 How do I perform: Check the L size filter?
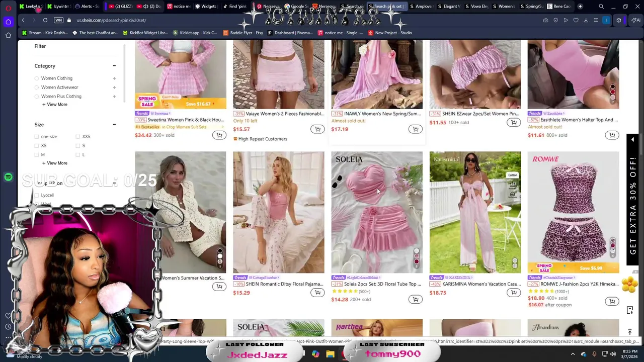[77, 155]
